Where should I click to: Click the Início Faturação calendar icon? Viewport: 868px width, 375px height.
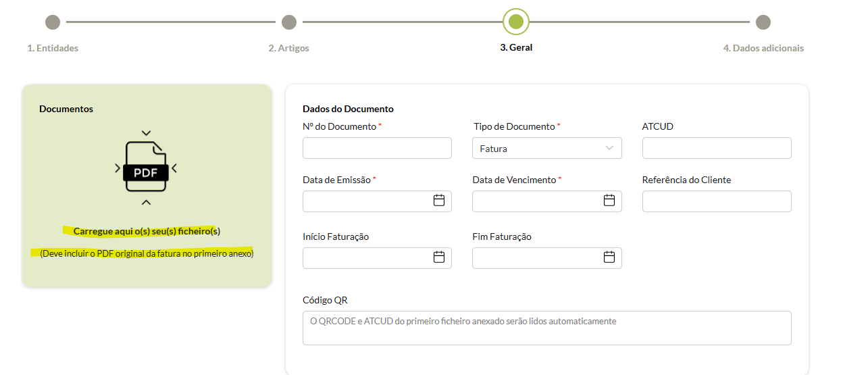pyautogui.click(x=438, y=257)
